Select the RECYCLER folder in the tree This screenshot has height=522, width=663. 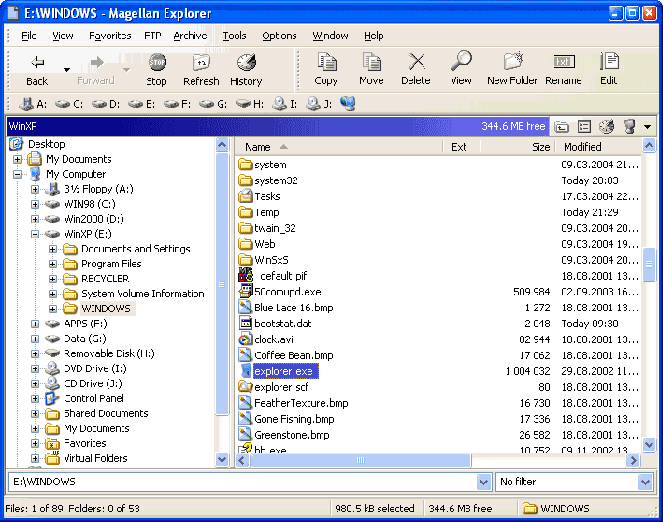[105, 279]
